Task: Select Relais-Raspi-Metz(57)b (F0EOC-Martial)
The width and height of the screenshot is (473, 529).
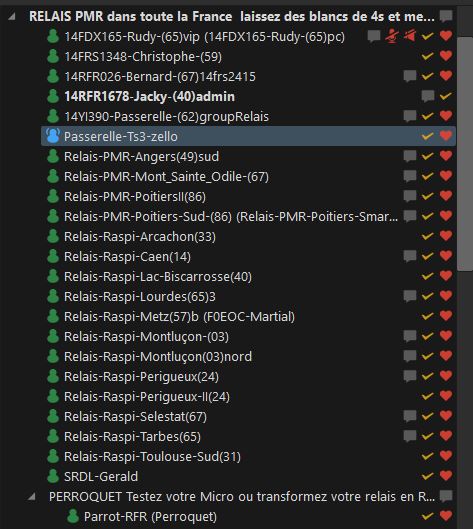Action: pos(248,316)
